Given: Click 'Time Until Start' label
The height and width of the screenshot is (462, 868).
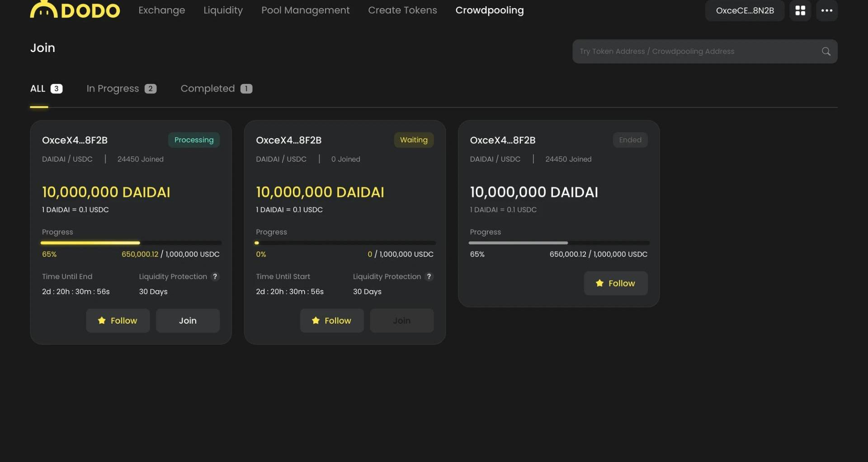Looking at the screenshot, I should (x=283, y=276).
